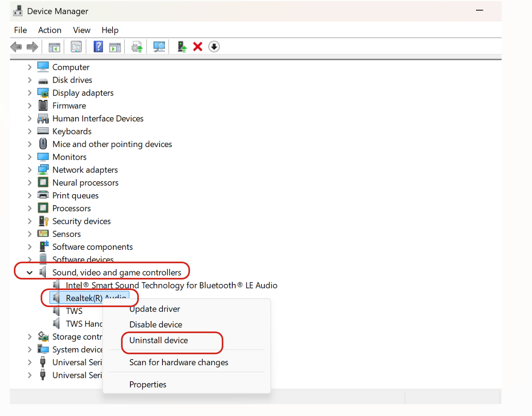Click the Back arrow toolbar icon

[x=16, y=47]
